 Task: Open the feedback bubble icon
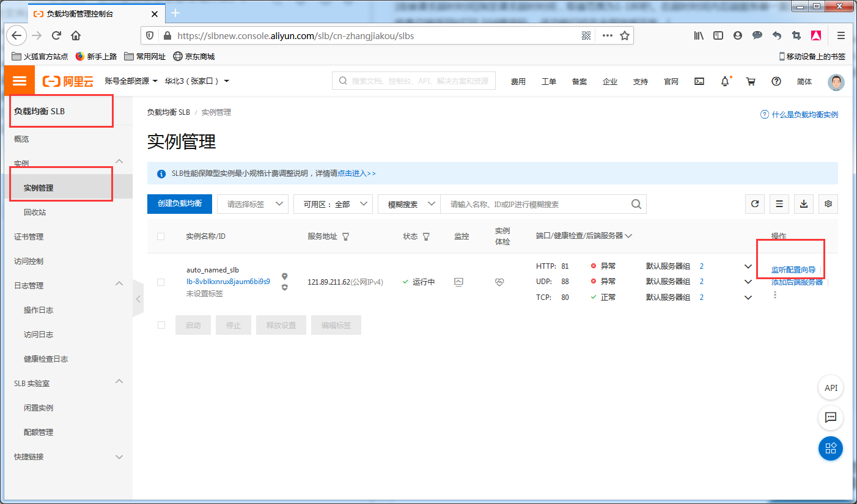click(830, 418)
